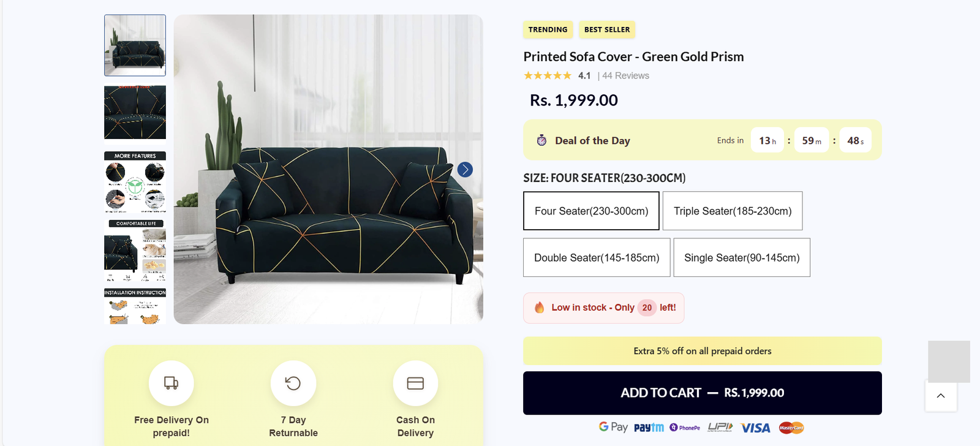
Task: Choose Double Seater(145-185cm) size
Action: (597, 258)
